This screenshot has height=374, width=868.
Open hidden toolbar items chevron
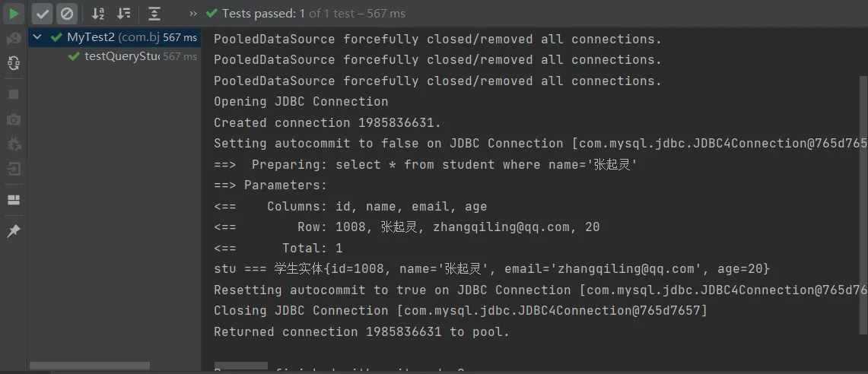pyautogui.click(x=192, y=14)
